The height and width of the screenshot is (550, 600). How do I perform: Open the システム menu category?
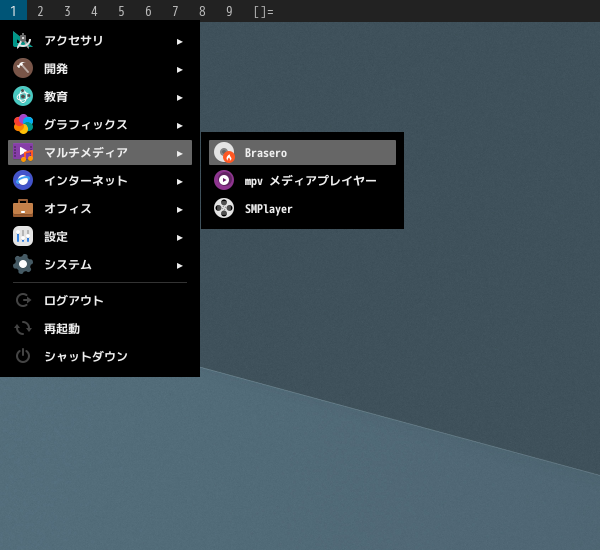click(100, 264)
